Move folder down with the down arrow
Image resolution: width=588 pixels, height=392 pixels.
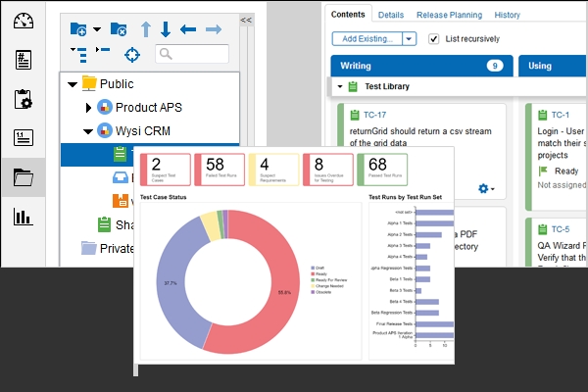(166, 29)
